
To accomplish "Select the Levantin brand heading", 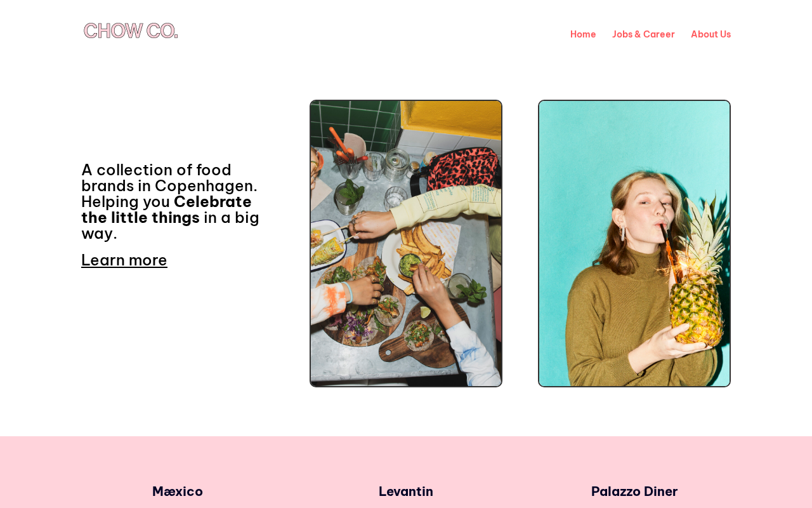I will [406, 491].
